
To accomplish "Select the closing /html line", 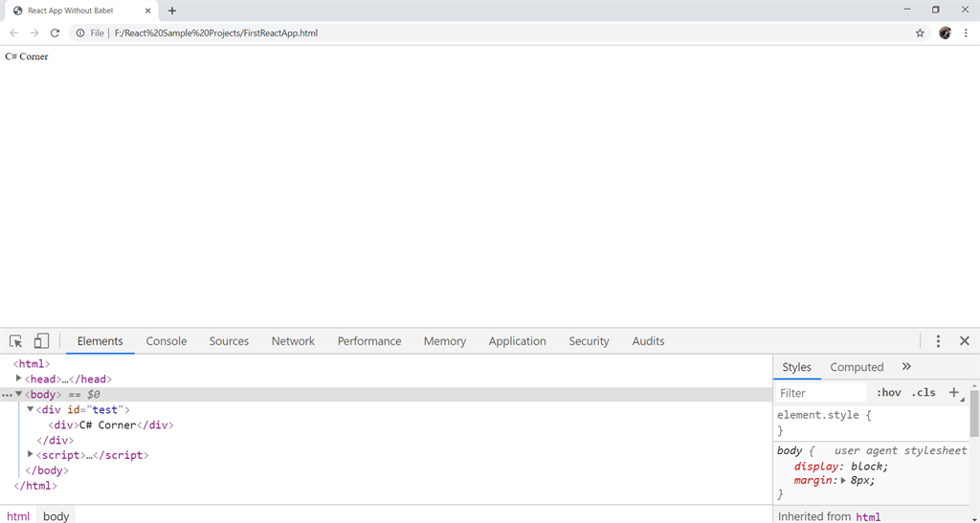I will (35, 486).
